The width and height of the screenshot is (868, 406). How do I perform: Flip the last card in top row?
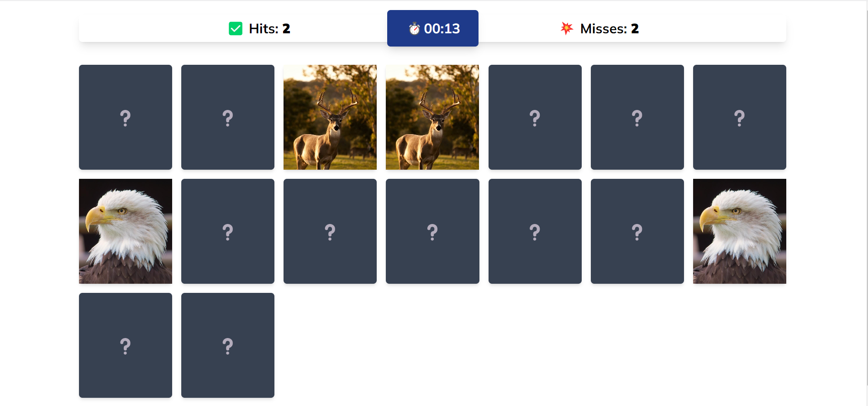coord(740,117)
